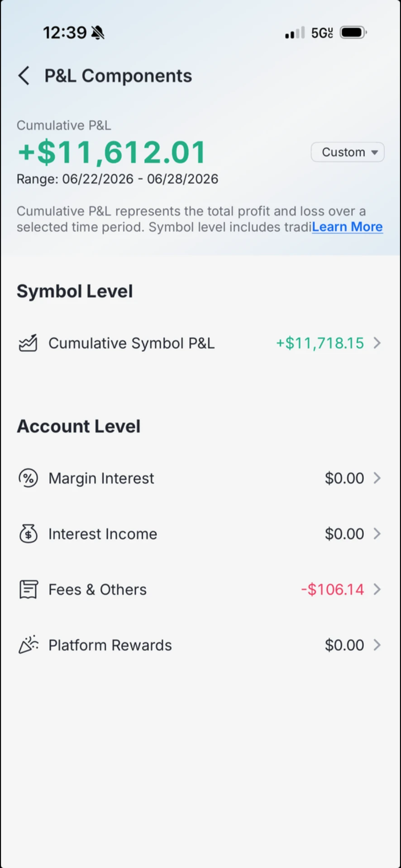Expand the Platform Rewards chevron
This screenshot has width=401, height=868.
tap(377, 645)
